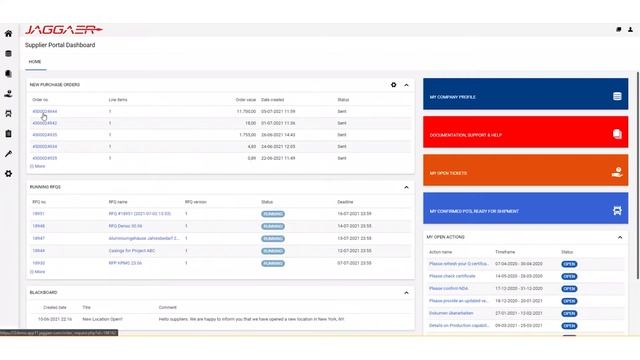Open the user profile icon in the top bar
Image resolution: width=640 pixels, height=360 pixels.
tap(630, 29)
